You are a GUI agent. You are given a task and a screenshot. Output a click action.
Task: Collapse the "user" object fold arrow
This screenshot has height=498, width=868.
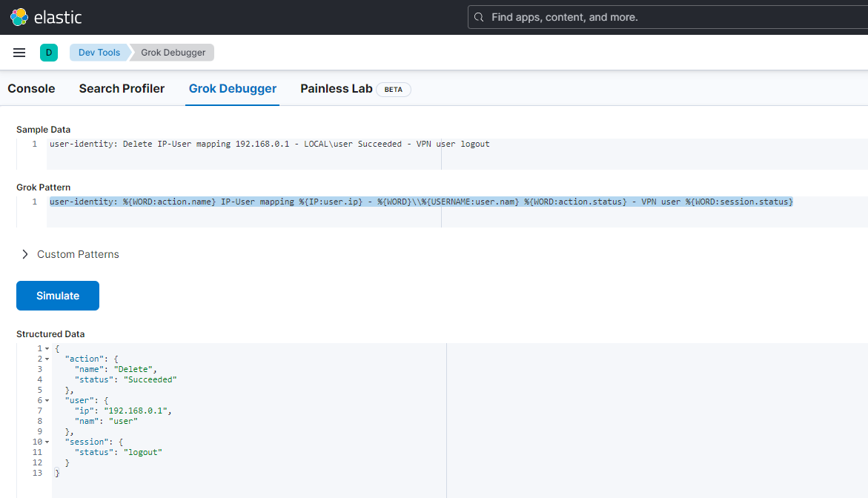tap(47, 401)
